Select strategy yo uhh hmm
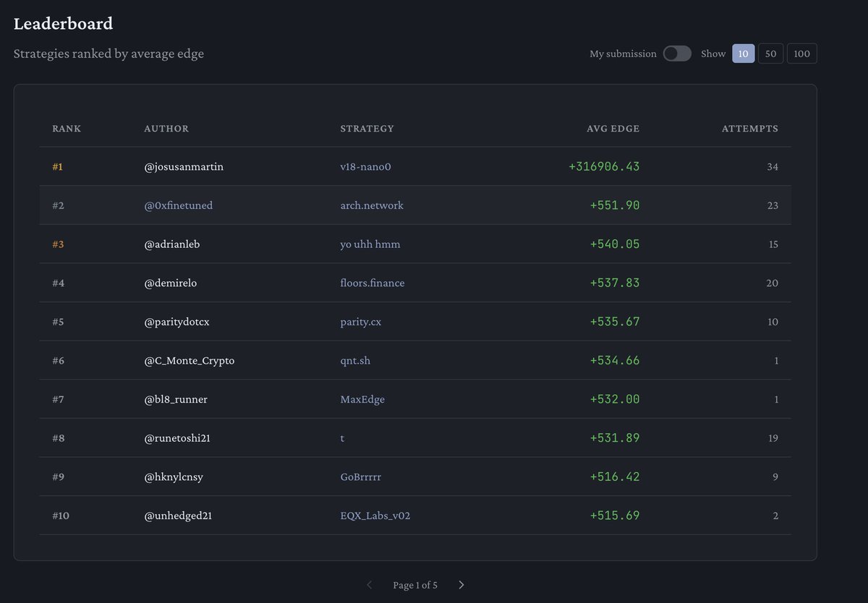The height and width of the screenshot is (603, 868). coord(370,244)
